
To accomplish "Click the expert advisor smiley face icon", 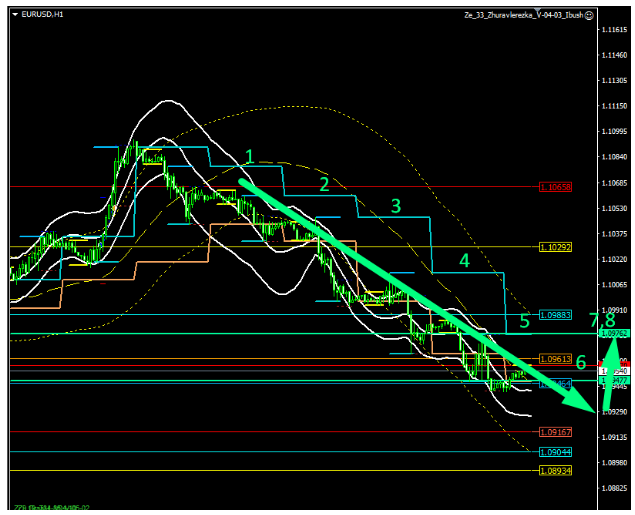I will pyautogui.click(x=589, y=15).
